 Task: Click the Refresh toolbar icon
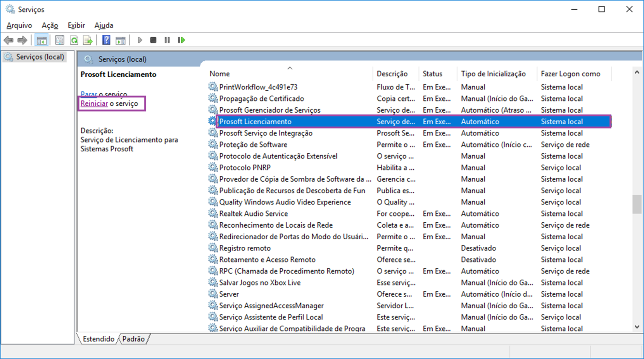click(74, 40)
